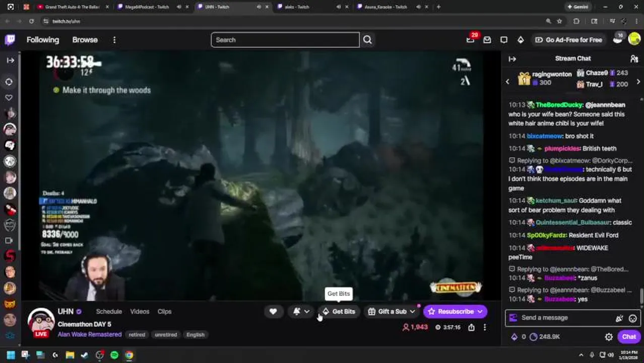
Task: Open the chat celebration party icon
Action: coord(619,318)
